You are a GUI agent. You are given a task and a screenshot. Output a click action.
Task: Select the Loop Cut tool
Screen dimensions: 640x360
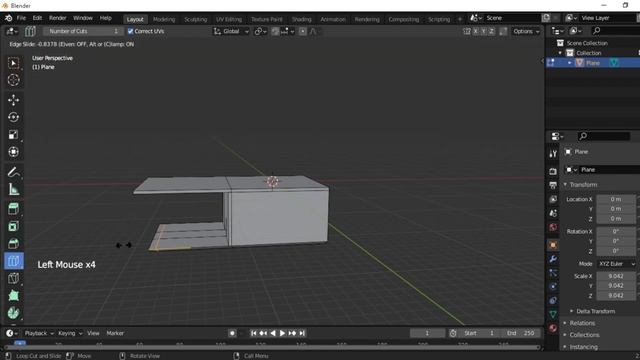pyautogui.click(x=13, y=261)
